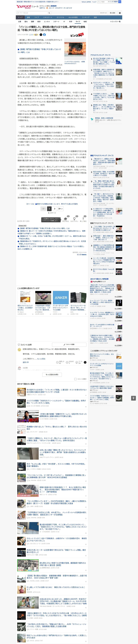Click the 次へ next page button
The image size is (138, 644).
coord(61,209)
